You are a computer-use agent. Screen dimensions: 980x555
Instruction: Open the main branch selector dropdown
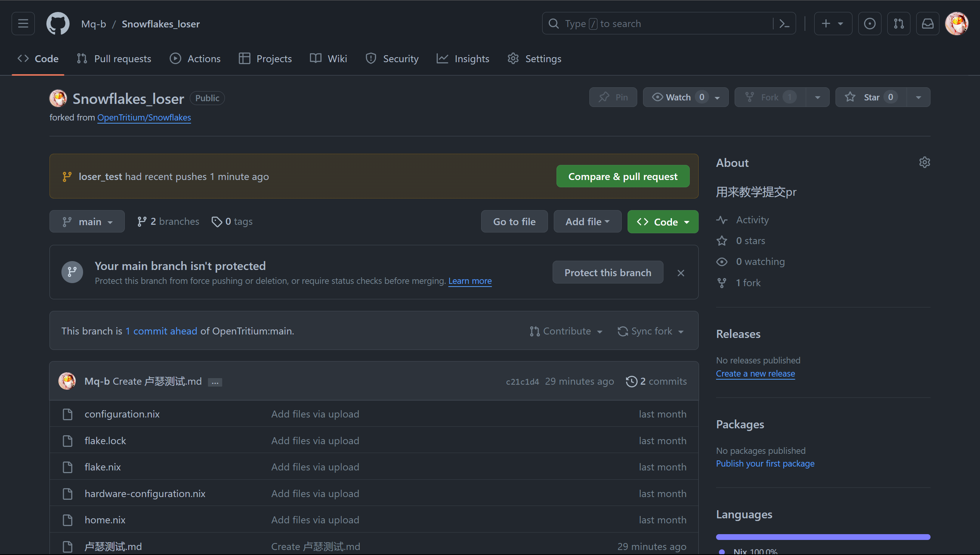point(87,221)
